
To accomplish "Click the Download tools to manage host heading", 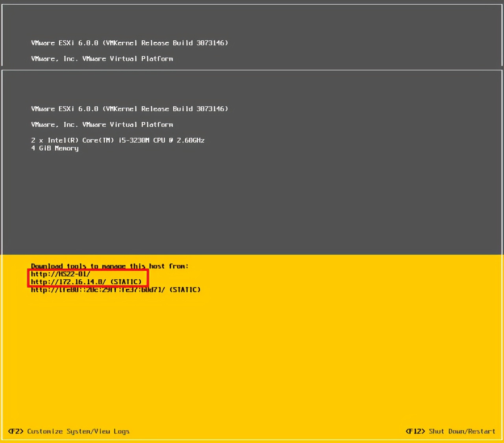I will click(110, 266).
